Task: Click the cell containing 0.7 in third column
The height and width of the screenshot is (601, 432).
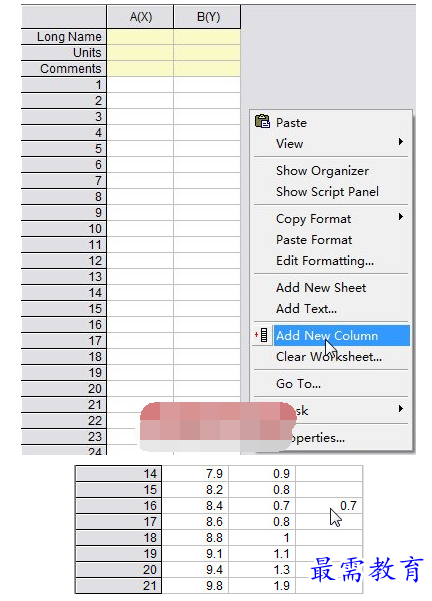Action: (329, 506)
